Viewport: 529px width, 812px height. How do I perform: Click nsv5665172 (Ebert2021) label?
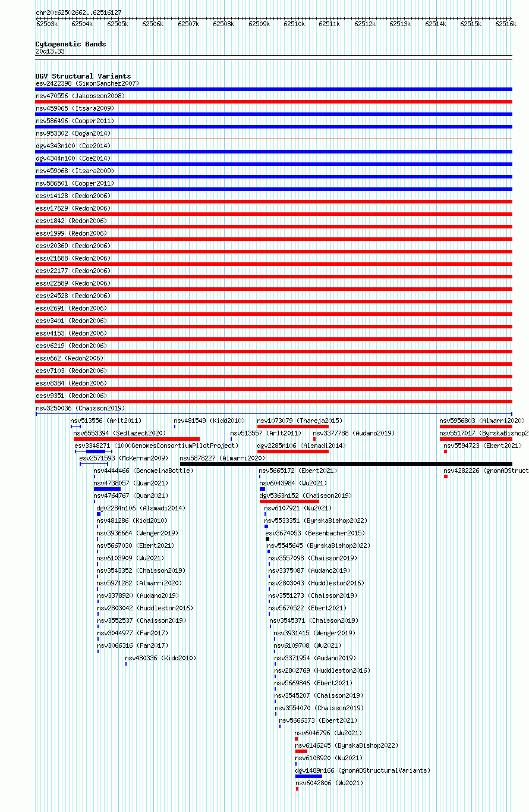[298, 471]
